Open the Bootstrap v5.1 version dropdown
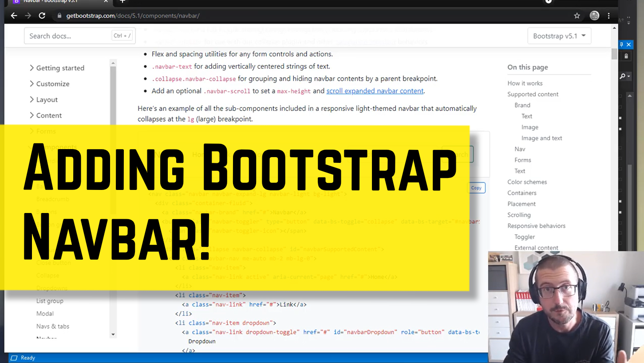This screenshot has height=363, width=644. pos(559,36)
